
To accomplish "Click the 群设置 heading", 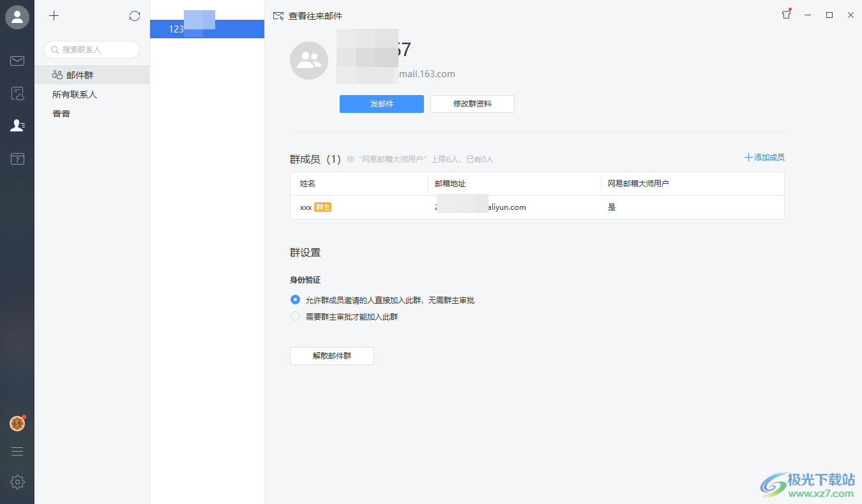I will 305,253.
